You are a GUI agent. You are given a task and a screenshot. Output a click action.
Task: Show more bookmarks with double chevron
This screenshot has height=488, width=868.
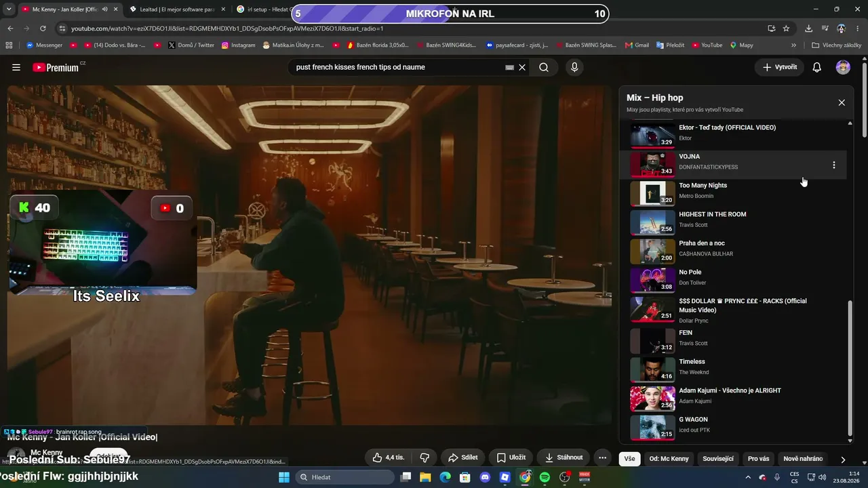(x=793, y=45)
